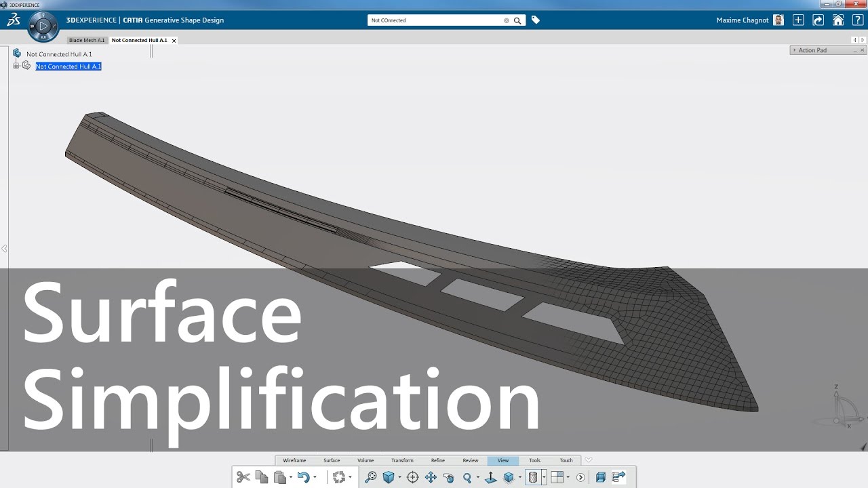Close the Action Pad panel
The width and height of the screenshot is (868, 488).
click(863, 50)
